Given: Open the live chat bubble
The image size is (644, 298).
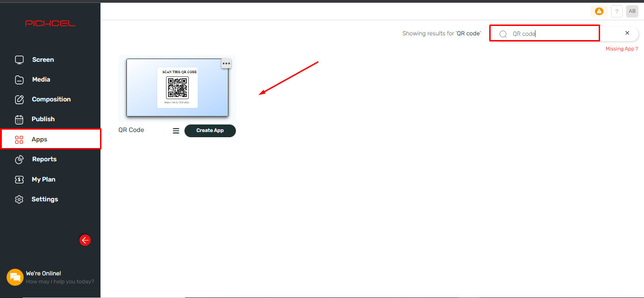Looking at the screenshot, I should [15, 277].
